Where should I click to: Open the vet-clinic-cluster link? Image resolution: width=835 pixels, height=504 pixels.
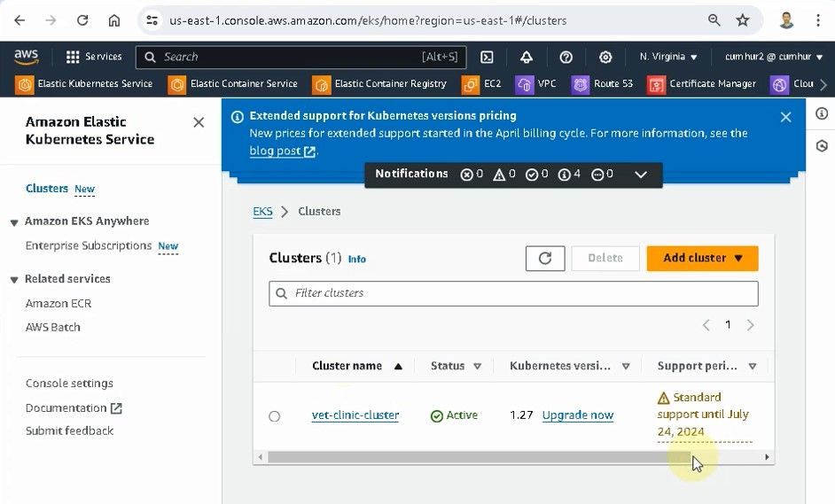[355, 415]
